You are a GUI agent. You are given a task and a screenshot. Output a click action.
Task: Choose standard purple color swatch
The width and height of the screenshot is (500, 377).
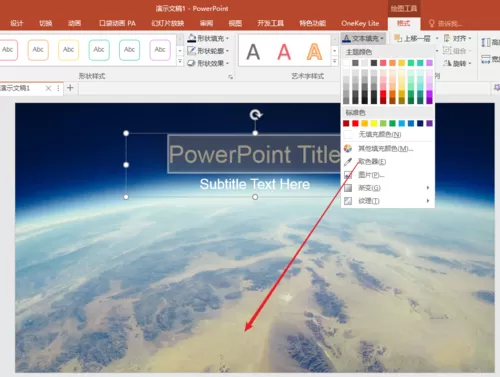point(429,124)
